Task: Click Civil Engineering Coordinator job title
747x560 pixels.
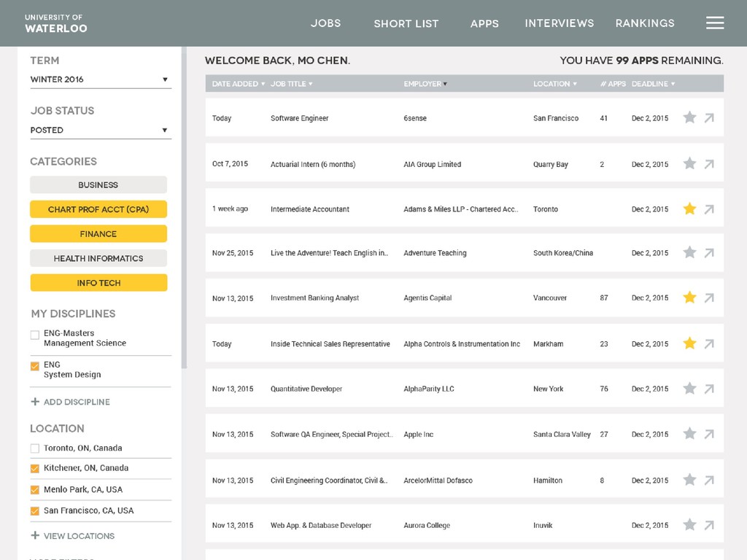Action: coord(329,481)
